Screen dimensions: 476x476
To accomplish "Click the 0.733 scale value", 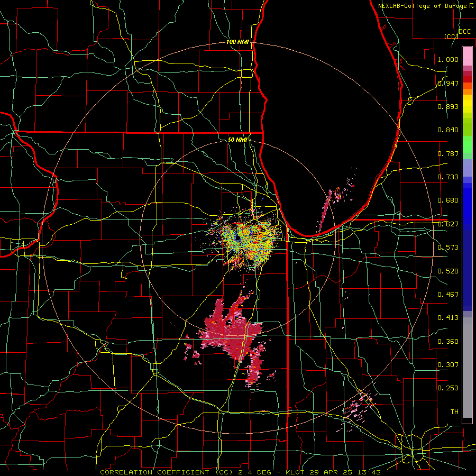I will coord(448,177).
